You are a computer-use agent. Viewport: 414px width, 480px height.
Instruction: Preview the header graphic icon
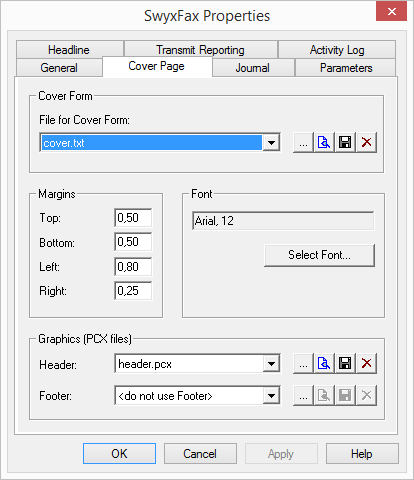click(324, 364)
